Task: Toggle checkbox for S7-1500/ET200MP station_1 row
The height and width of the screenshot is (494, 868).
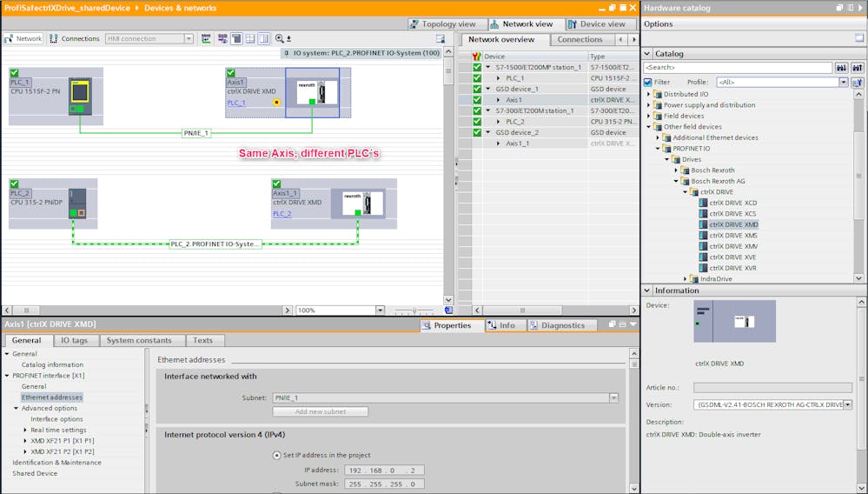Action: pos(477,67)
